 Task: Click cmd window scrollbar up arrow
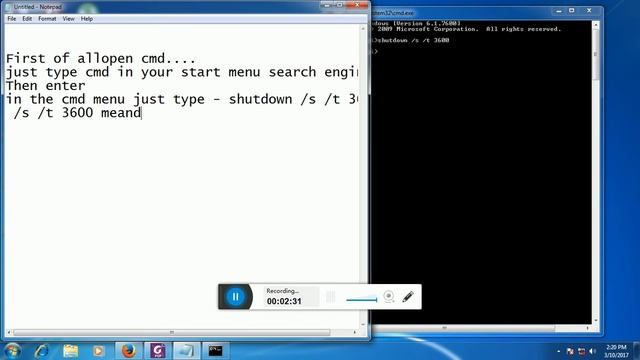coord(596,25)
